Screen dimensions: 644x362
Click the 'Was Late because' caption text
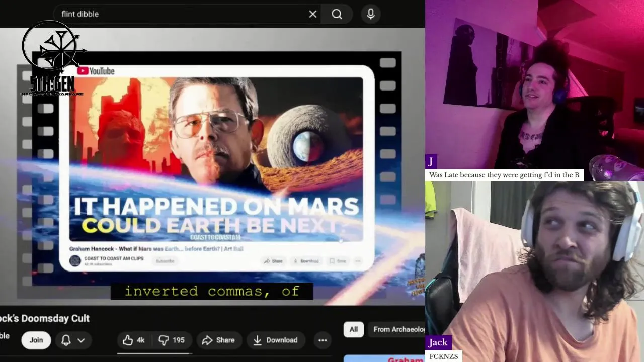504,175
